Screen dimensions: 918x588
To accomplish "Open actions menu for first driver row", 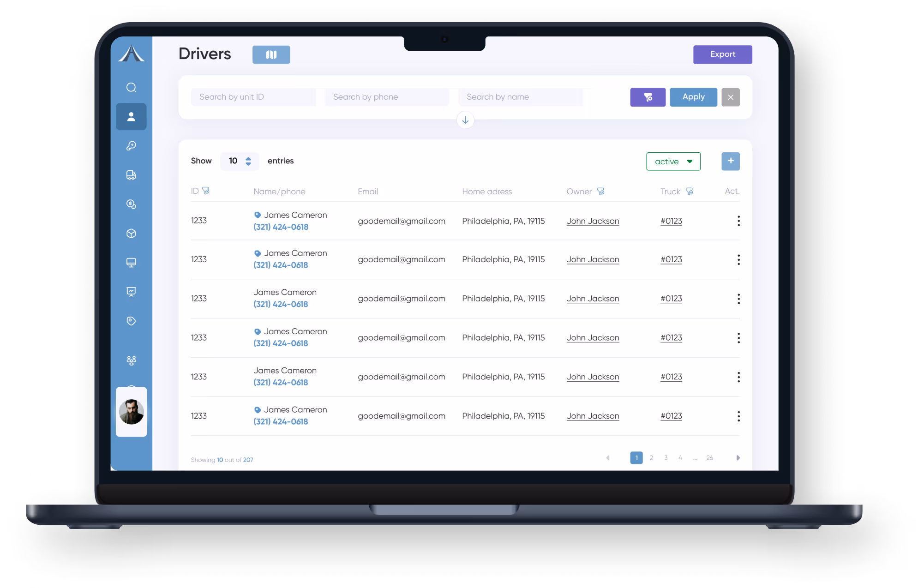I will (738, 221).
